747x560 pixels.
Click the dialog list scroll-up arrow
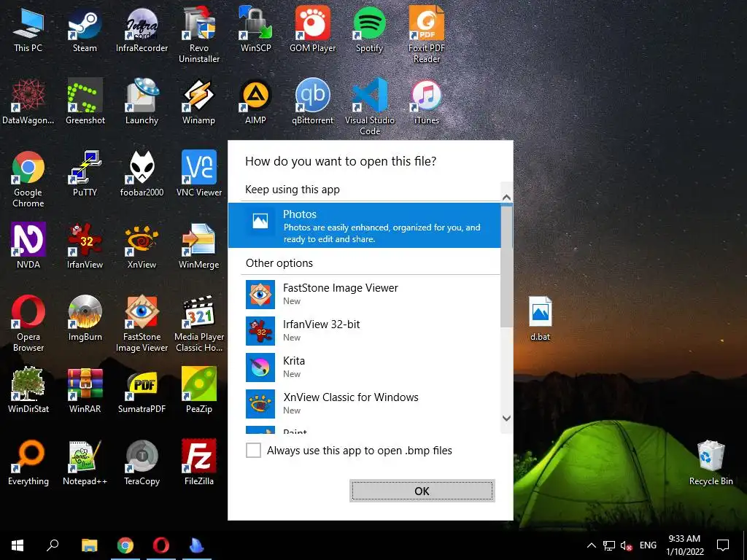click(506, 197)
